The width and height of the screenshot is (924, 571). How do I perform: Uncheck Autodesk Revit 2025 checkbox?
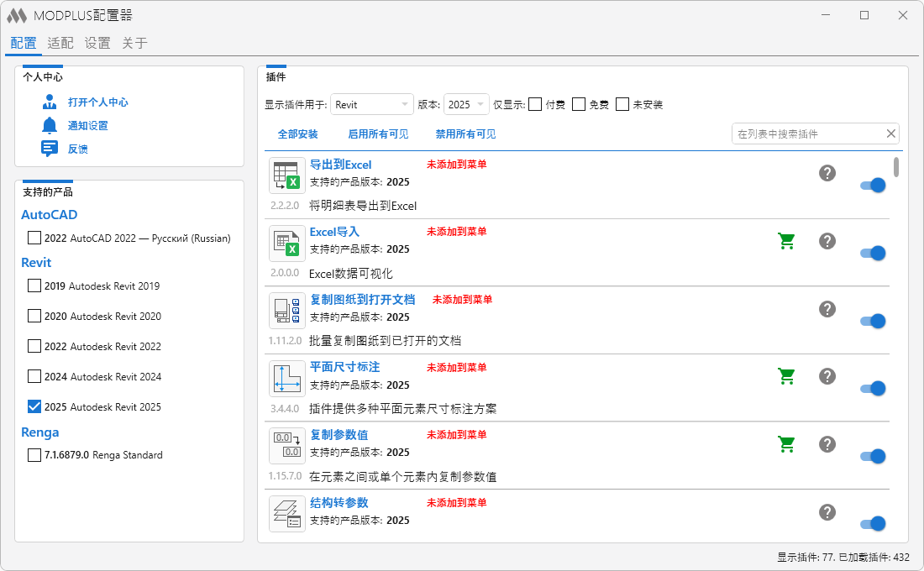pyautogui.click(x=34, y=406)
